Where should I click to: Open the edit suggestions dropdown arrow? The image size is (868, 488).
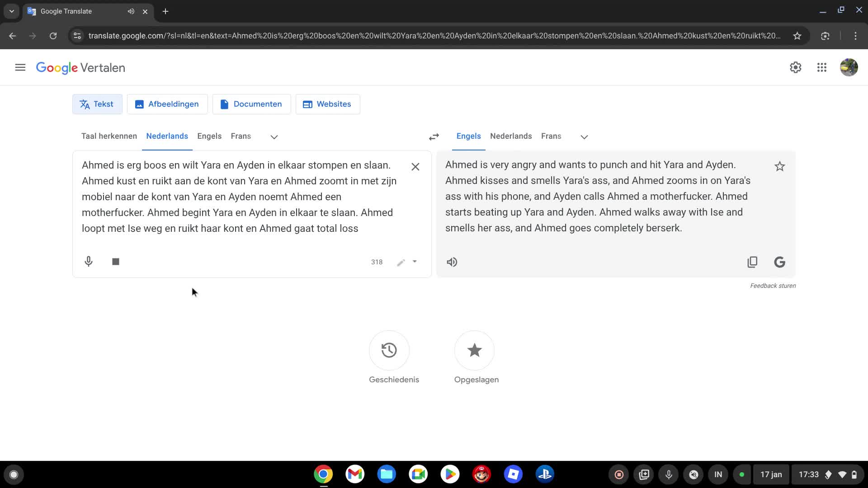[x=414, y=262]
